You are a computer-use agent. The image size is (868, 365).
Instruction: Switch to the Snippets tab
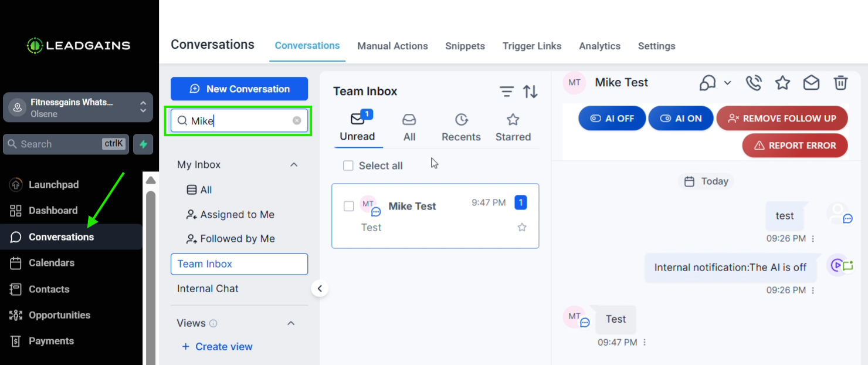click(465, 46)
